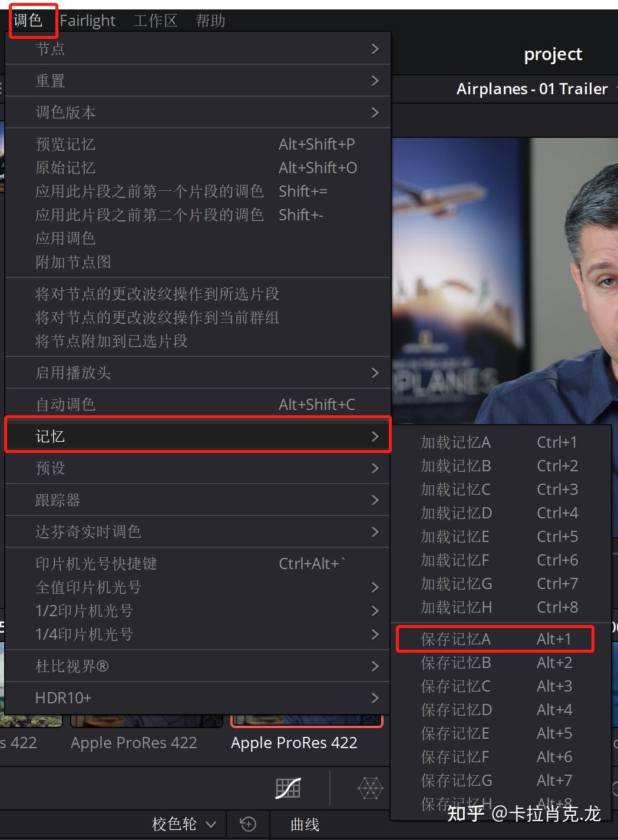Click 应用调色 in the menu

click(x=64, y=238)
